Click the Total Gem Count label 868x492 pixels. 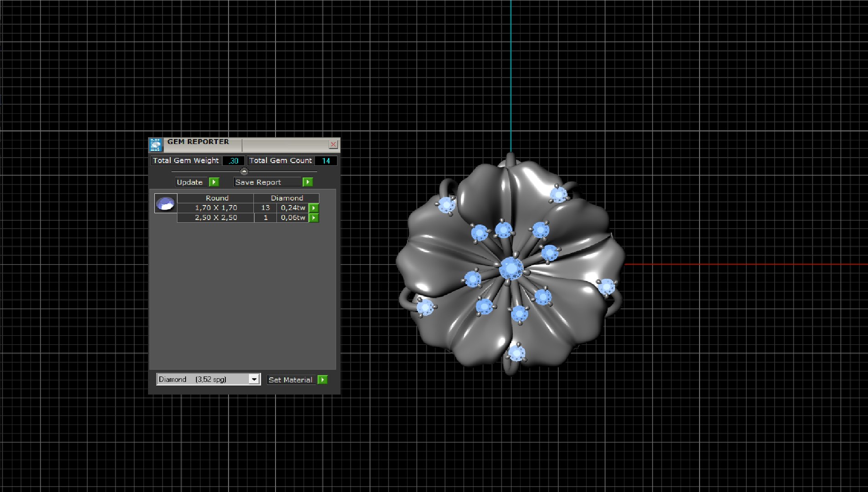click(281, 160)
